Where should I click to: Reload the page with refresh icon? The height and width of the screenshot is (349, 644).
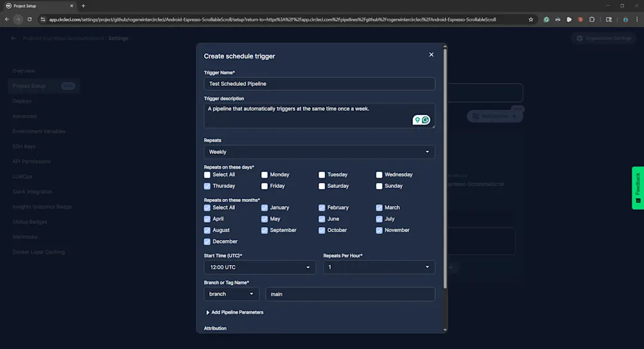[x=30, y=19]
